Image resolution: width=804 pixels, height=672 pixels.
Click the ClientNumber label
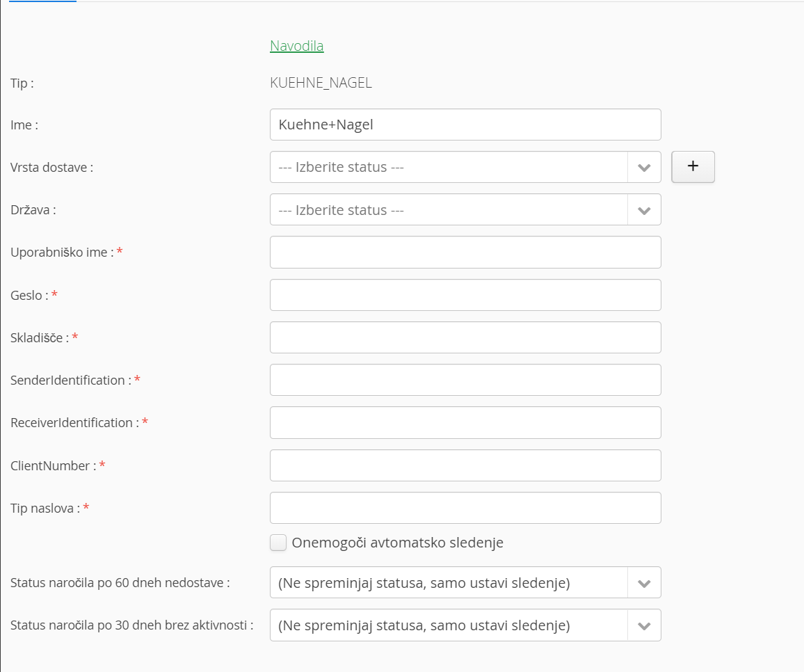[x=54, y=466]
